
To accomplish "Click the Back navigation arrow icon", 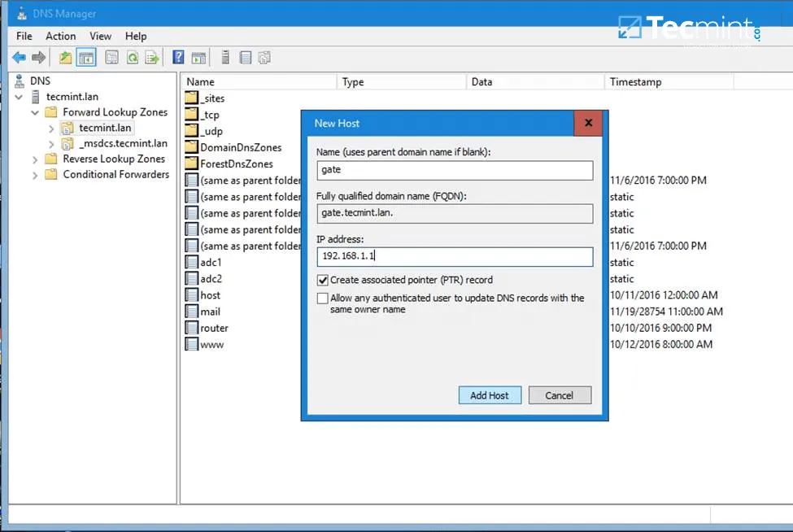I will point(19,57).
